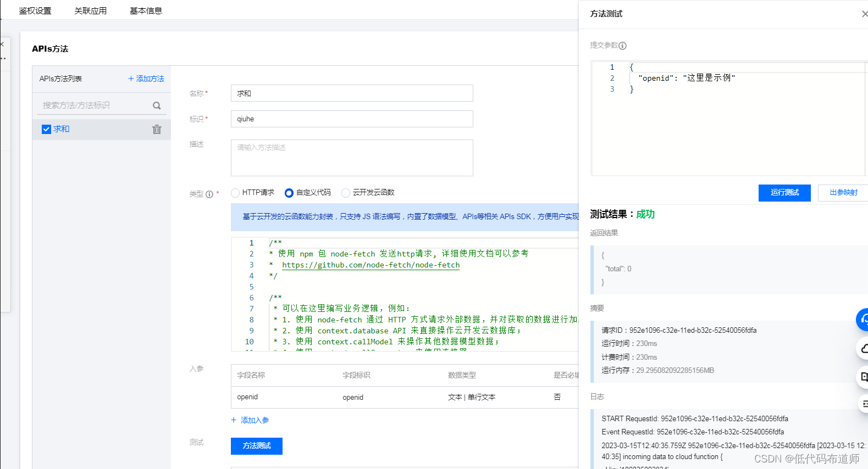The image size is (868, 469).
Task: Click the 请求ID line in the summary
Action: 679,330
